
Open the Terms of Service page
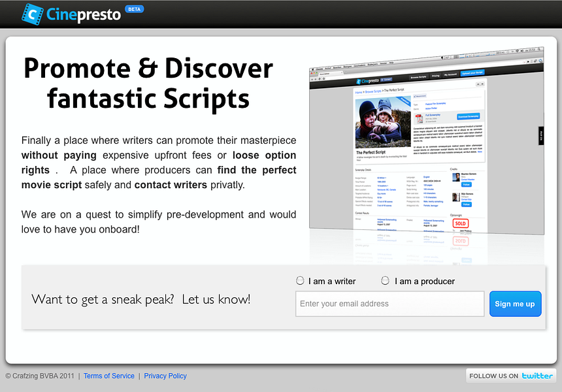(108, 376)
